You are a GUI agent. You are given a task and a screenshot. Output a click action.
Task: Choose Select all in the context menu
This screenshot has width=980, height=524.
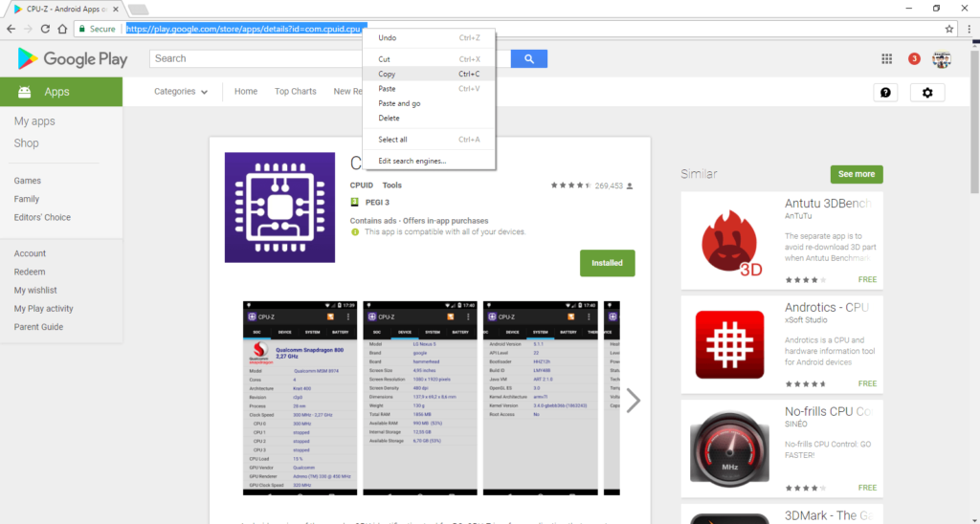[429, 140]
